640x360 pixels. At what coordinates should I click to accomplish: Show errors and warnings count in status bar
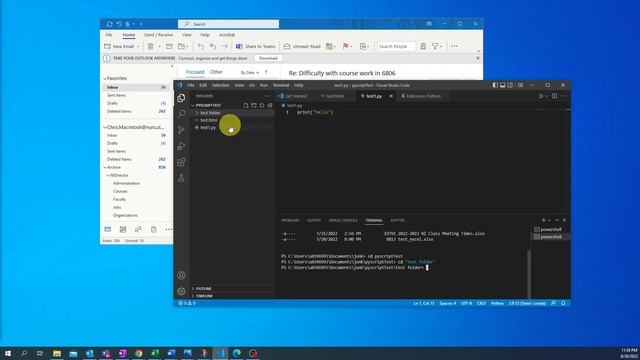click(x=187, y=303)
